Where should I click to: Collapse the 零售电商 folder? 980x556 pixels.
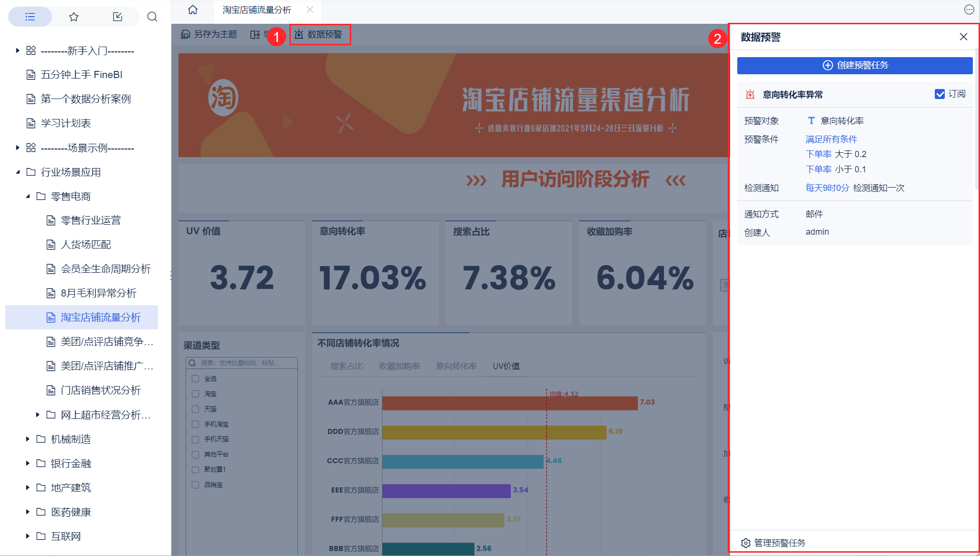(28, 196)
